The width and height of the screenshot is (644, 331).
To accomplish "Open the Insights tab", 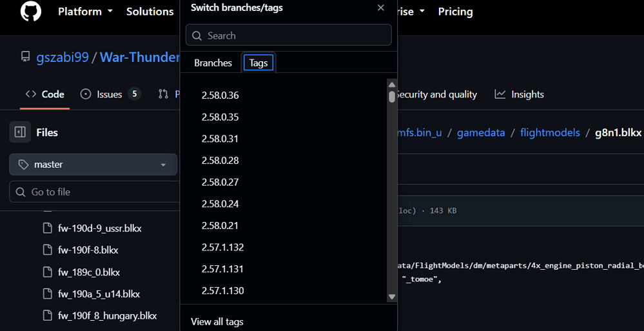I will 519,95.
